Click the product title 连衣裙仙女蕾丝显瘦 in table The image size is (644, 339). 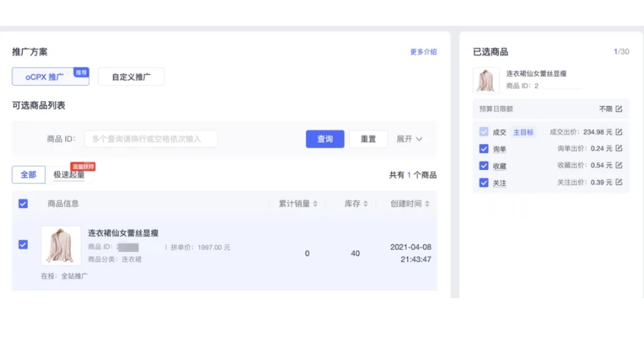coord(123,233)
